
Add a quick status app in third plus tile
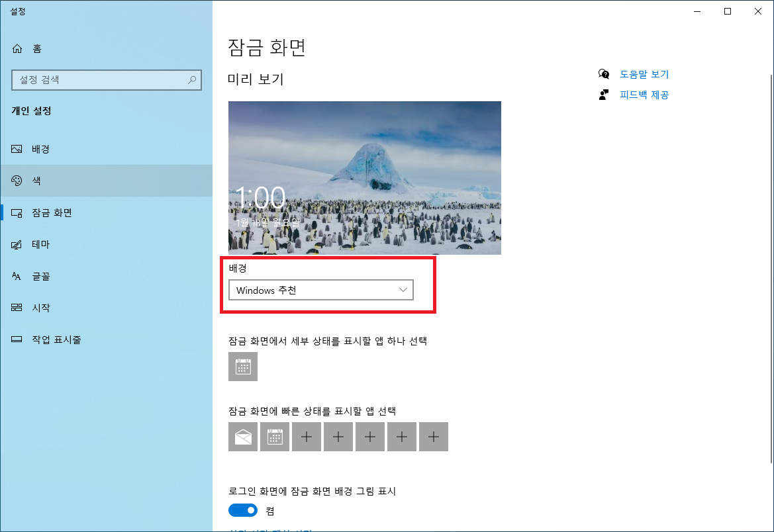tap(370, 437)
